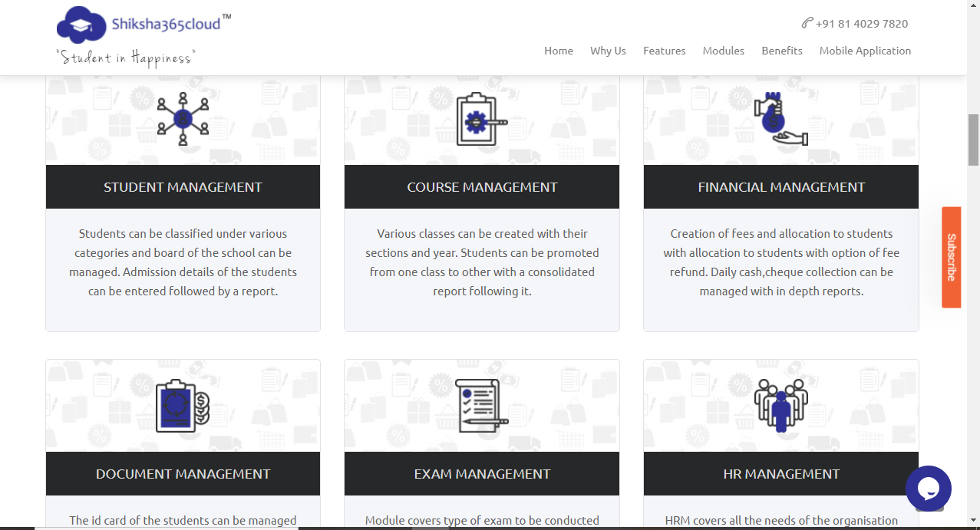Open the Mobile Application menu item
This screenshot has width=980, height=530.
pyautogui.click(x=865, y=51)
